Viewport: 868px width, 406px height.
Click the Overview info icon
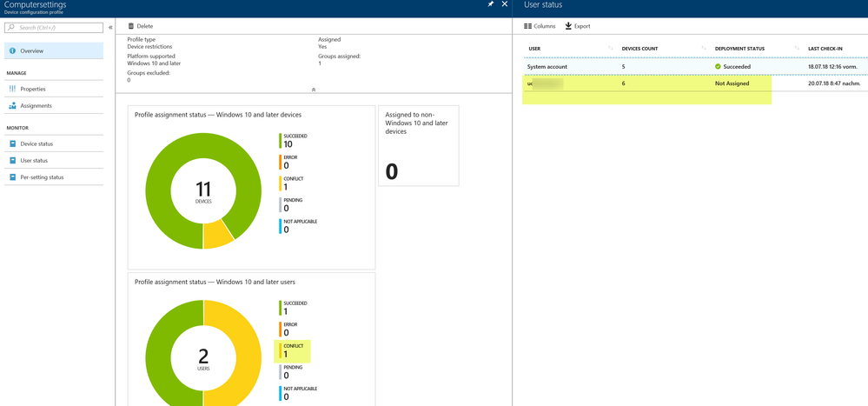(x=12, y=51)
